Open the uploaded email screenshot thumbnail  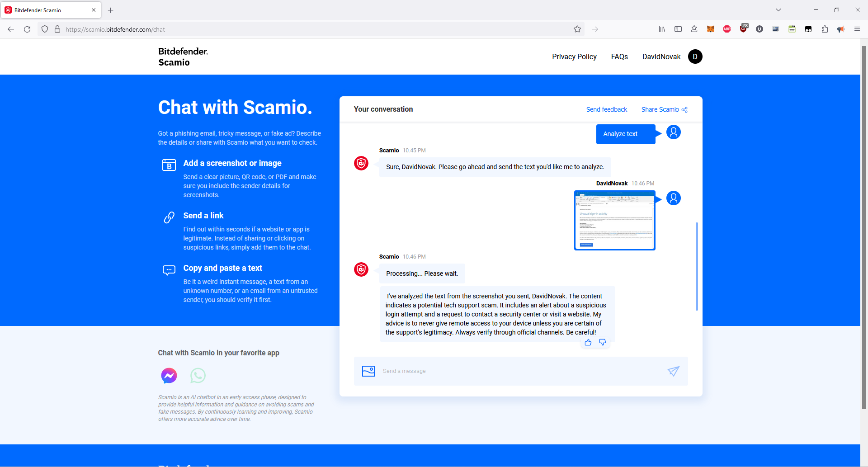pos(615,220)
